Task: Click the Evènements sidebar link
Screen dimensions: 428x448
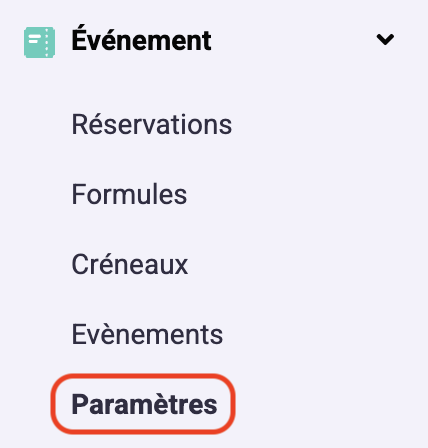Action: [147, 334]
